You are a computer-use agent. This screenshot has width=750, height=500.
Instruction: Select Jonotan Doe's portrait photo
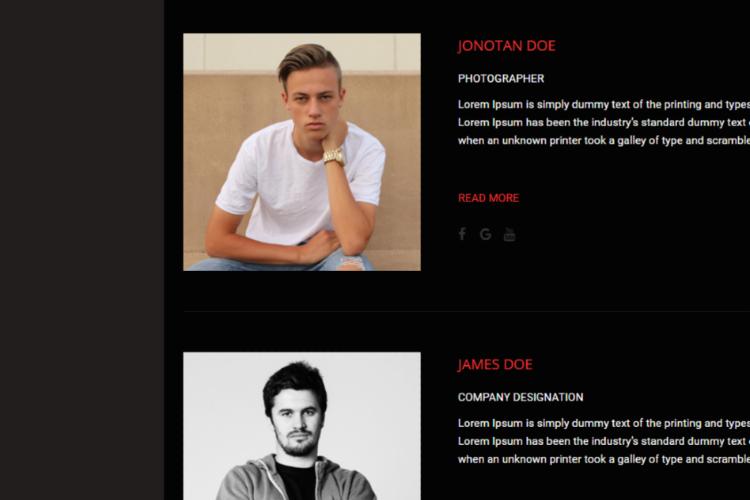(302, 152)
